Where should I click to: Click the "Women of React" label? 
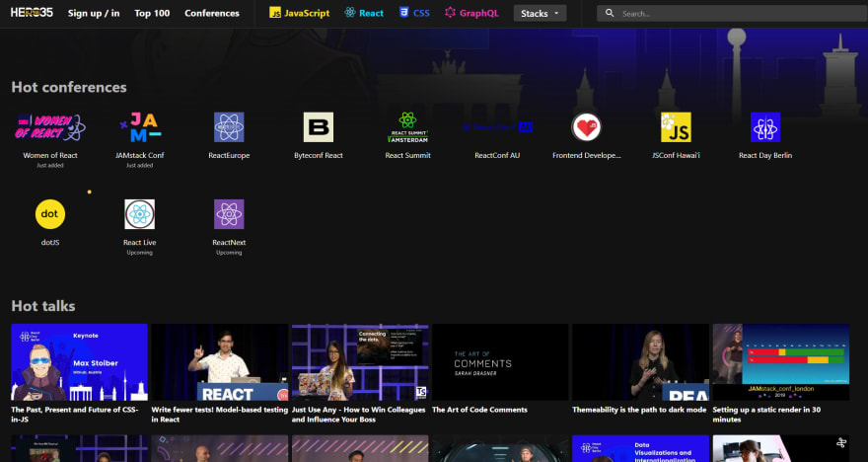pyautogui.click(x=50, y=156)
